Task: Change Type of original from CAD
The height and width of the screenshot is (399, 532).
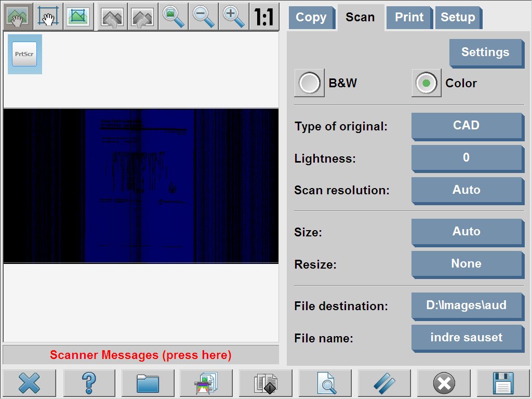Action: [467, 126]
